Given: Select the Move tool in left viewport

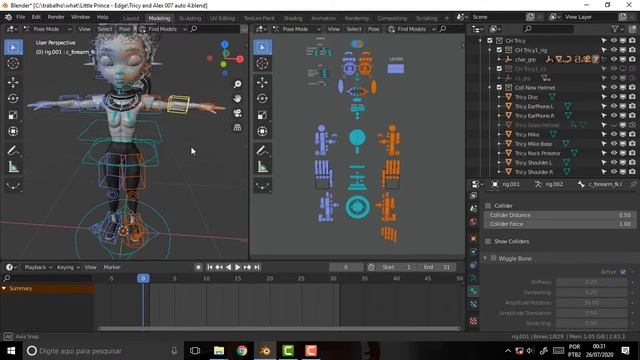Looking at the screenshot, I should 13,82.
